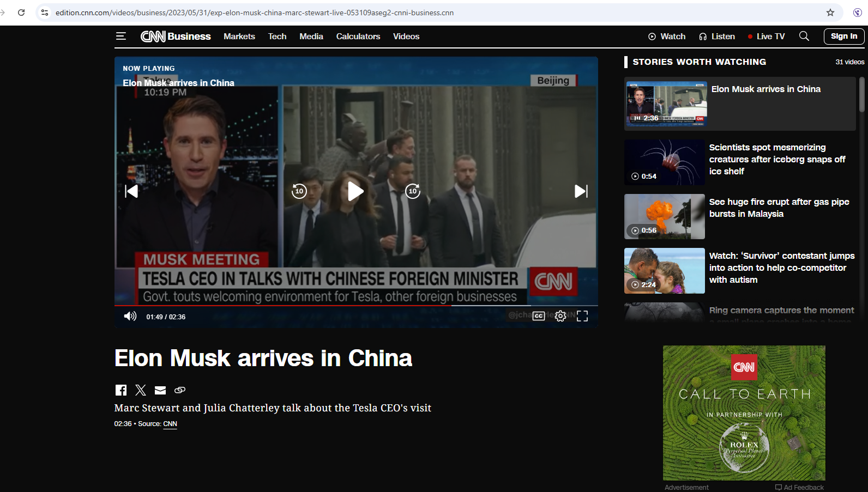Rewind video 10 seconds
This screenshot has width=868, height=492.
pyautogui.click(x=299, y=191)
